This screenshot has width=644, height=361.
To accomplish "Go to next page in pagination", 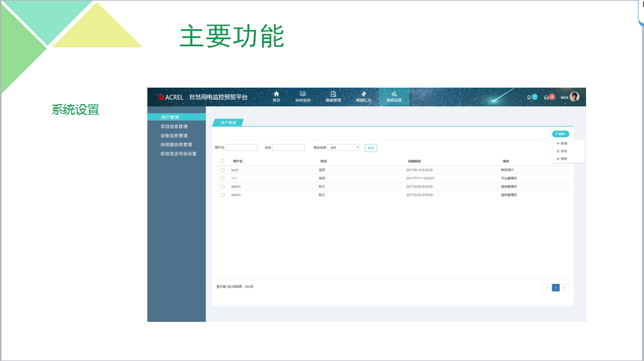I will coord(565,288).
